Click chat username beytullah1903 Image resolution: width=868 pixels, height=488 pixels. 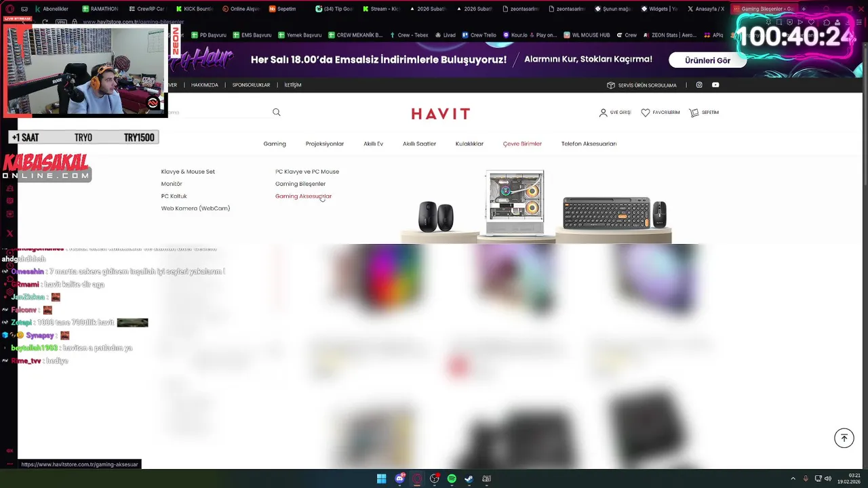[34, 348]
